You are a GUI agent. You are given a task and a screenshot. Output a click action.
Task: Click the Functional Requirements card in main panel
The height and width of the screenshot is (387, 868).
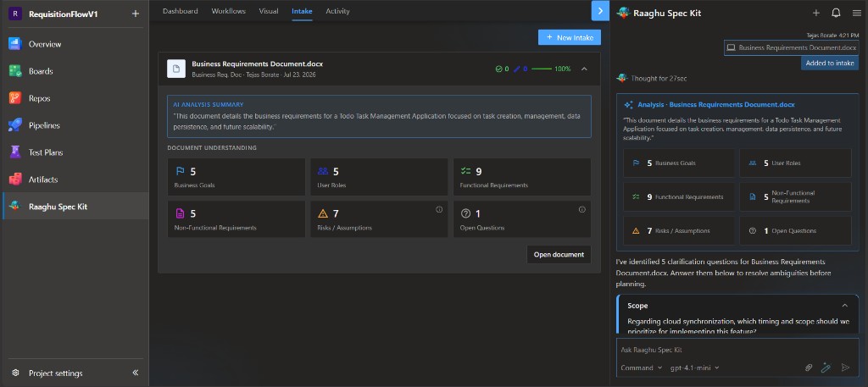click(x=522, y=177)
